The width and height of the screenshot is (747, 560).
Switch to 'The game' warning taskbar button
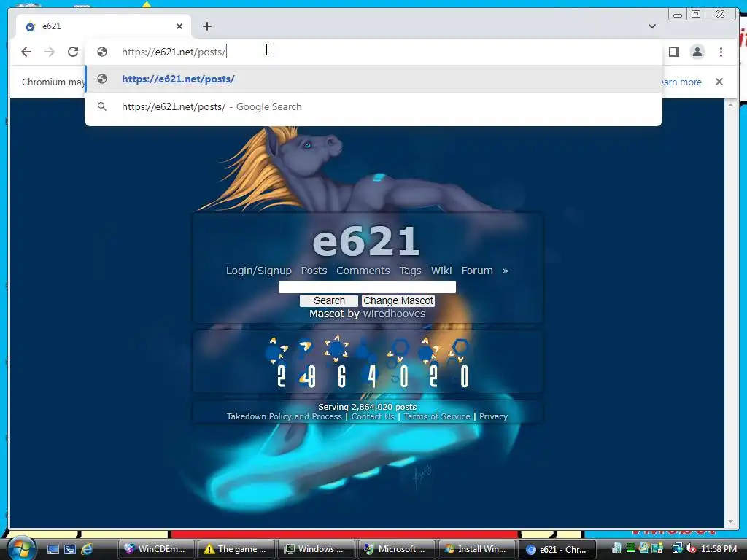click(236, 549)
